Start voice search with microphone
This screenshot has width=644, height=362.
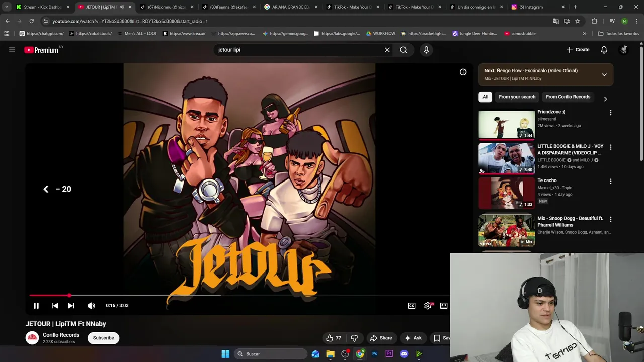coord(426,50)
